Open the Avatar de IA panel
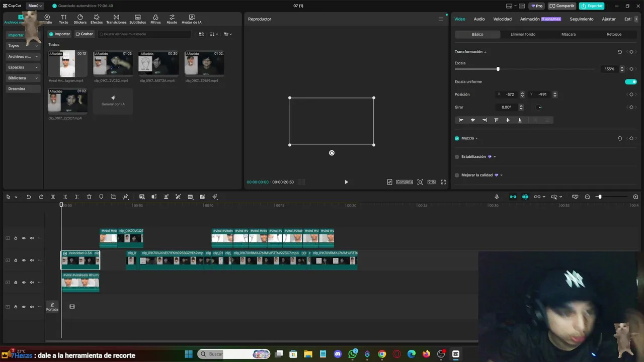644x362 pixels. tap(192, 19)
